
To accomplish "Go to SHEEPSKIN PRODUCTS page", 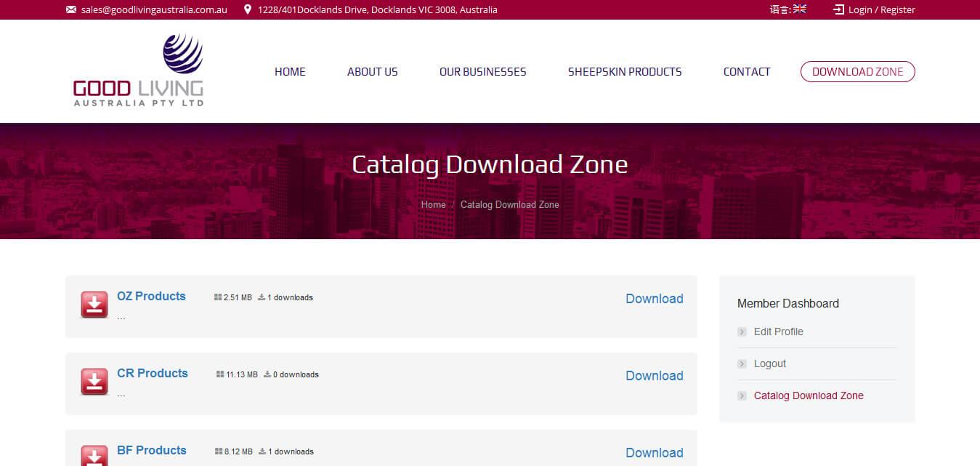I will (625, 71).
